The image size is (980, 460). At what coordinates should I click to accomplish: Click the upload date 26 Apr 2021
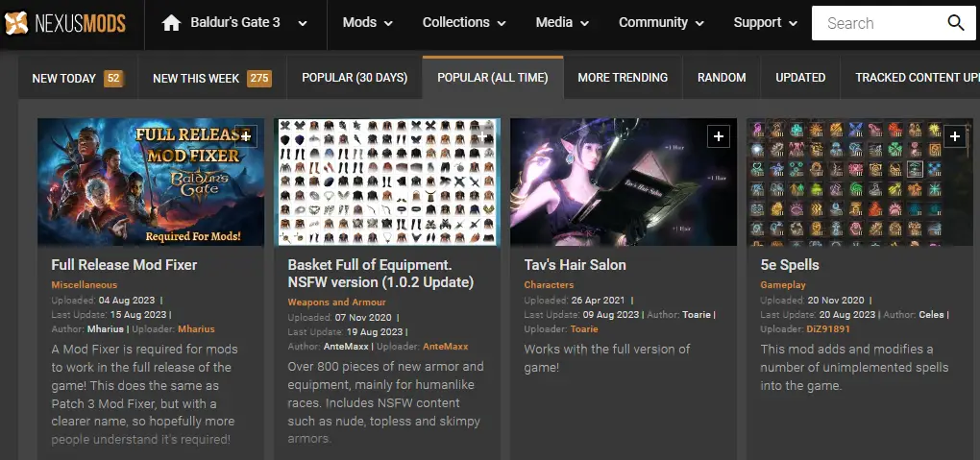coord(599,300)
